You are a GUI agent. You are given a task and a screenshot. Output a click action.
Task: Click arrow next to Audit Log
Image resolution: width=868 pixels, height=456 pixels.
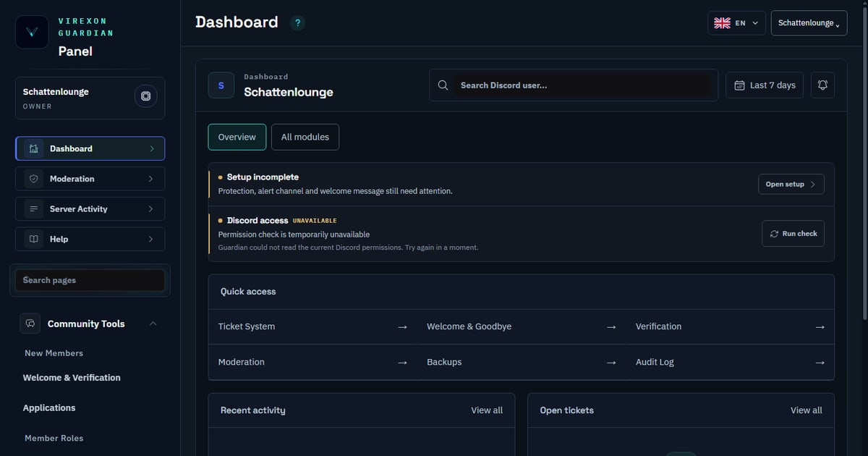(820, 363)
